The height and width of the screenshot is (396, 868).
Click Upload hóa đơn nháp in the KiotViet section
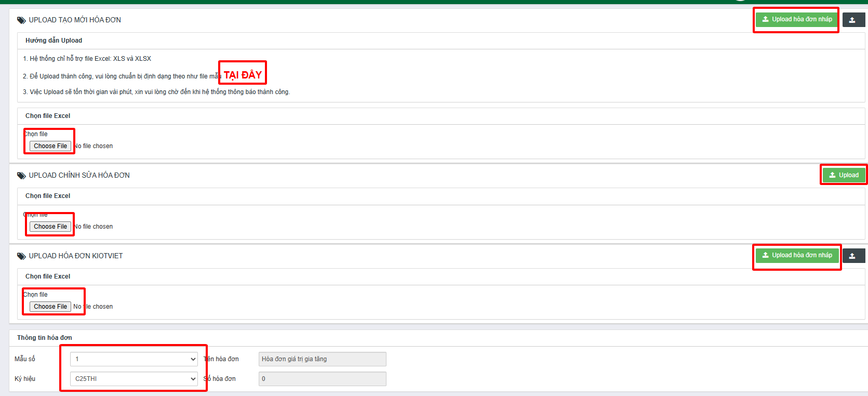[x=796, y=256]
